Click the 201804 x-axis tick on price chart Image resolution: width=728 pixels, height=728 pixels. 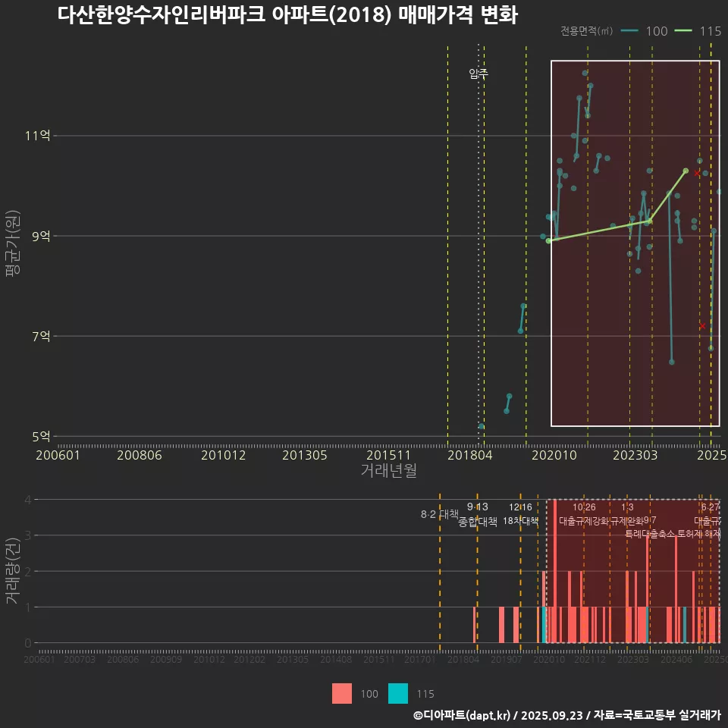tap(469, 455)
